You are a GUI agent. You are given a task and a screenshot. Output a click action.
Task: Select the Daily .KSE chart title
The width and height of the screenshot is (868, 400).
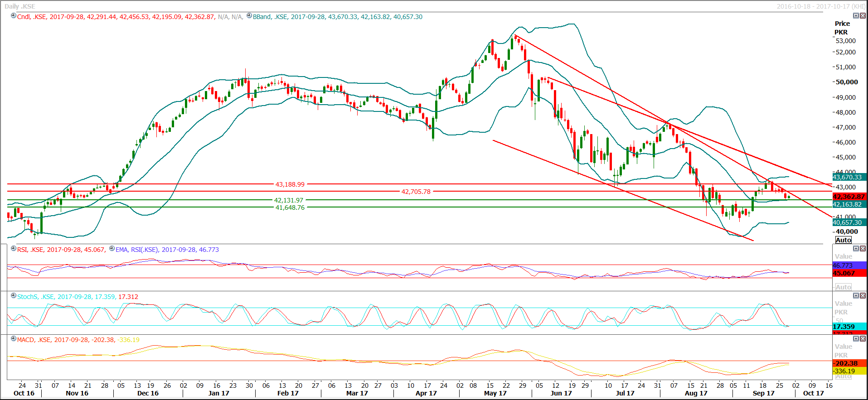[x=20, y=6]
